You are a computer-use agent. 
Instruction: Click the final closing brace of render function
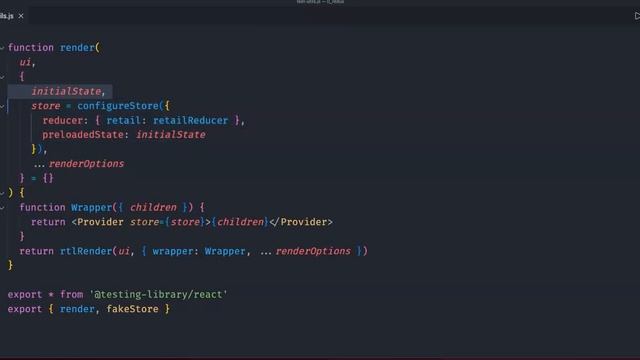[x=10, y=266]
